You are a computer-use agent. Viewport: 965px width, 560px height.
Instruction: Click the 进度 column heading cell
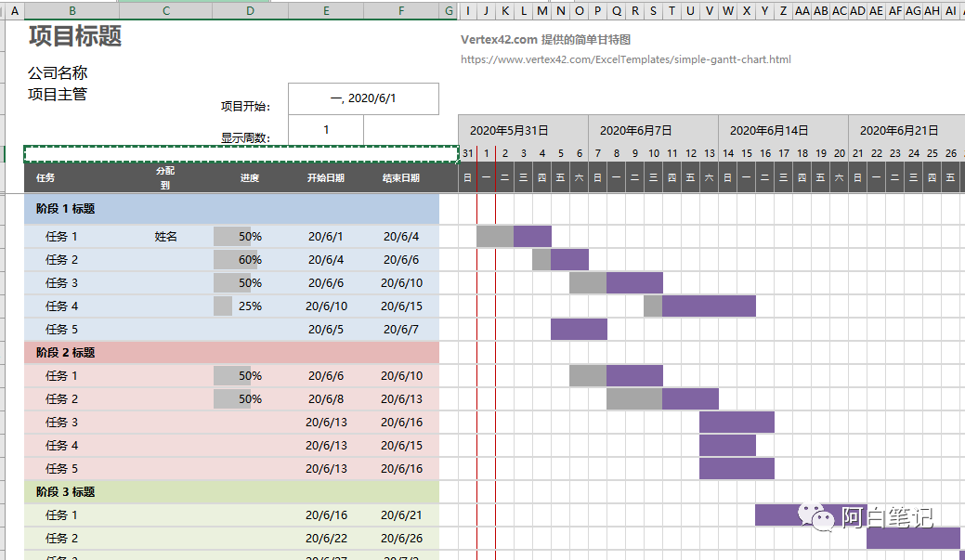click(x=250, y=178)
